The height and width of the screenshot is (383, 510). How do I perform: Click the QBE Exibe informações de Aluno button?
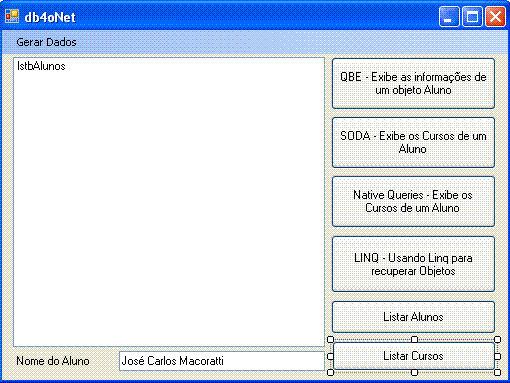pyautogui.click(x=413, y=84)
